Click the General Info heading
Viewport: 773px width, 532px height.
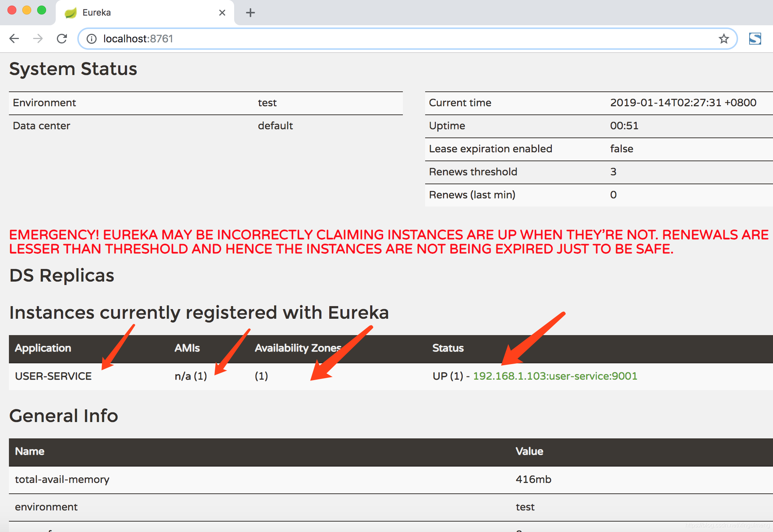click(64, 416)
